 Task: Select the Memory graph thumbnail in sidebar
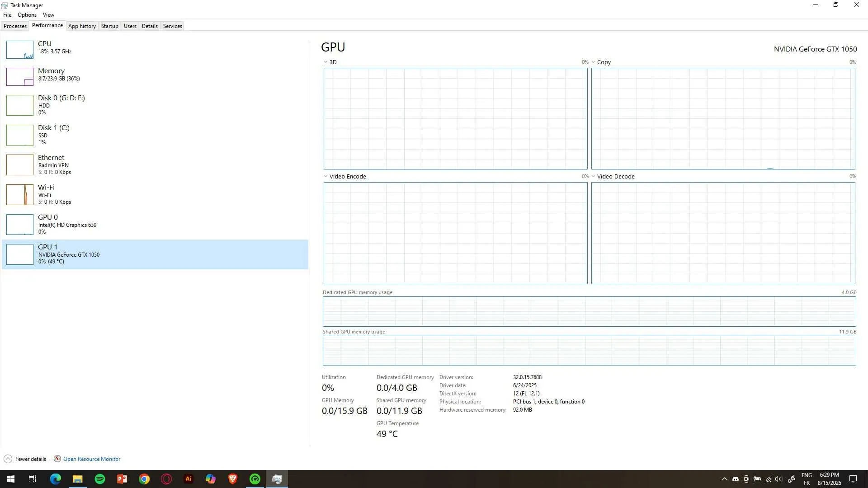pyautogui.click(x=20, y=77)
